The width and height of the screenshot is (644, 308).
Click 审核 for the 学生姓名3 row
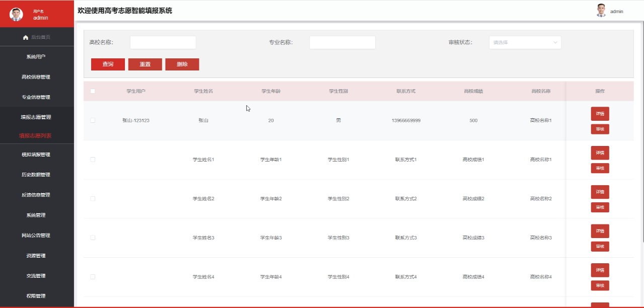click(x=600, y=247)
